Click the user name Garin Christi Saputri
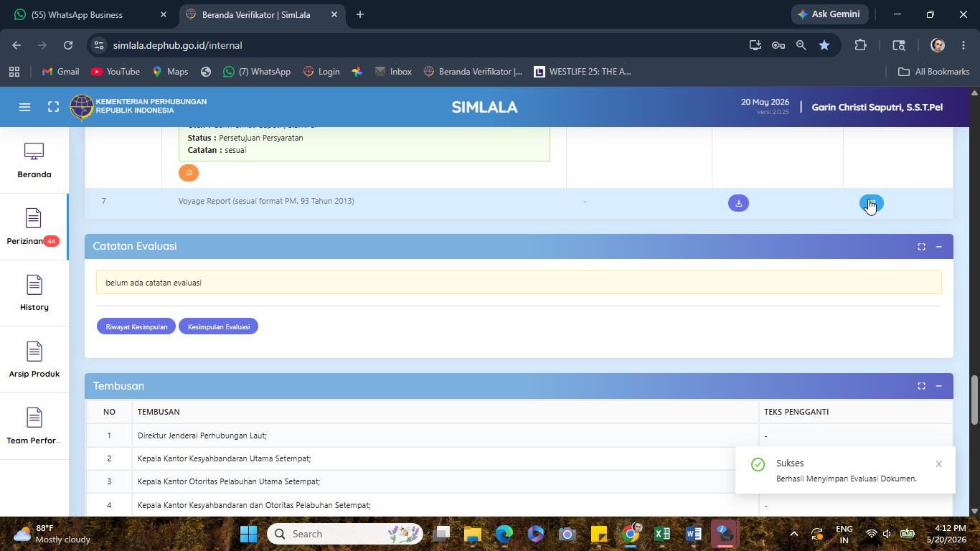This screenshot has width=980, height=551. coord(877,107)
